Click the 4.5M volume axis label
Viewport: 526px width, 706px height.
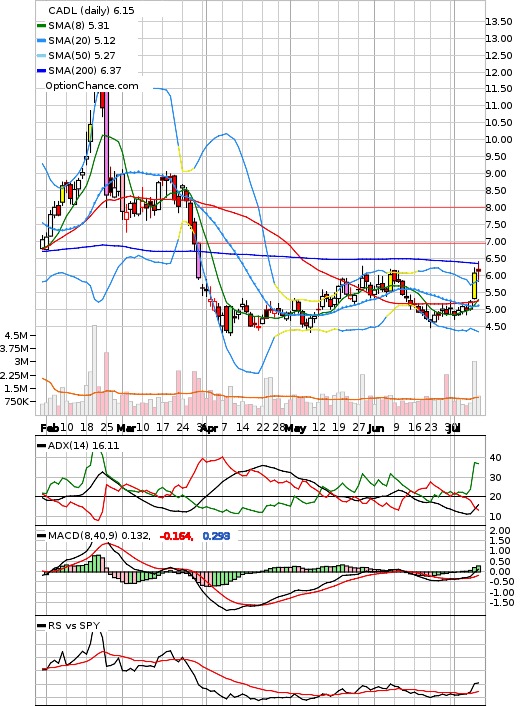[16, 335]
